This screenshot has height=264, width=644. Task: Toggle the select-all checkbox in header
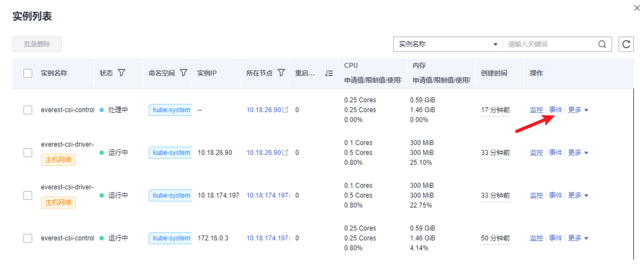[28, 73]
